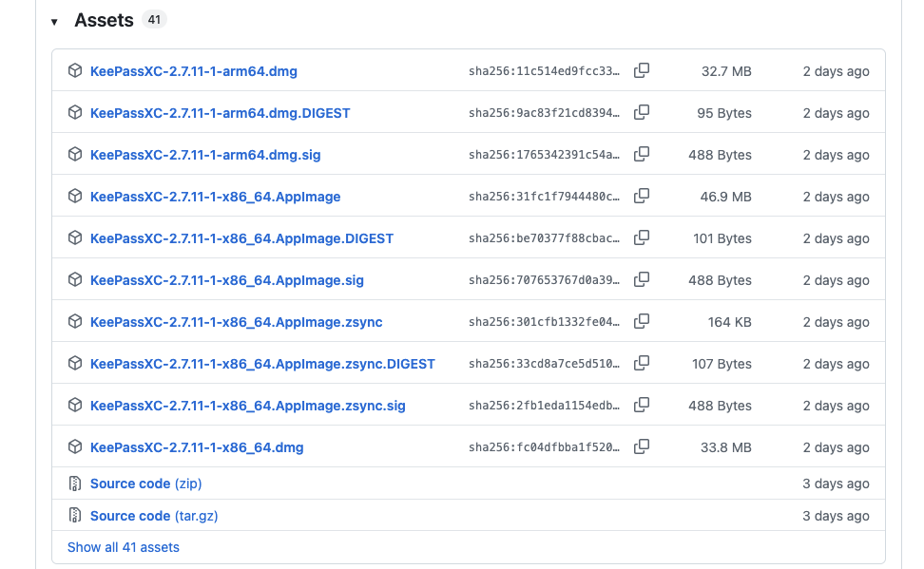Copy SHA256 hash for AppImage.zsync.DIGEST
924x569 pixels.
pos(642,364)
